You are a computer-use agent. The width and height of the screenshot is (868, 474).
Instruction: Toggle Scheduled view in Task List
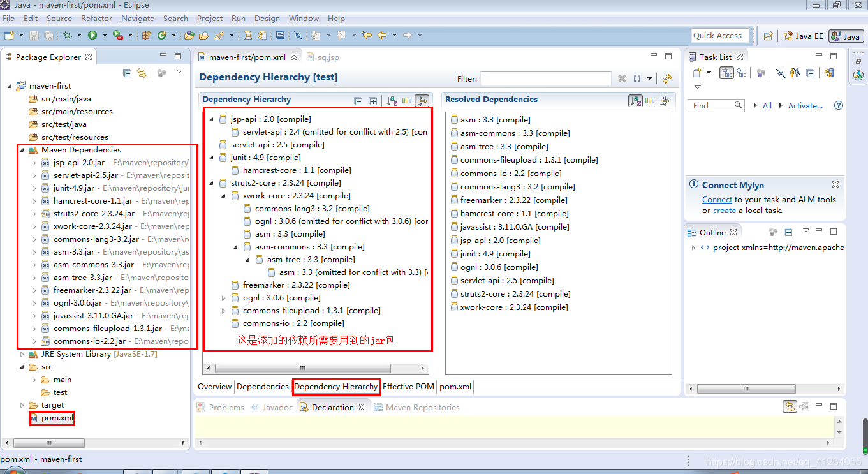coord(741,73)
